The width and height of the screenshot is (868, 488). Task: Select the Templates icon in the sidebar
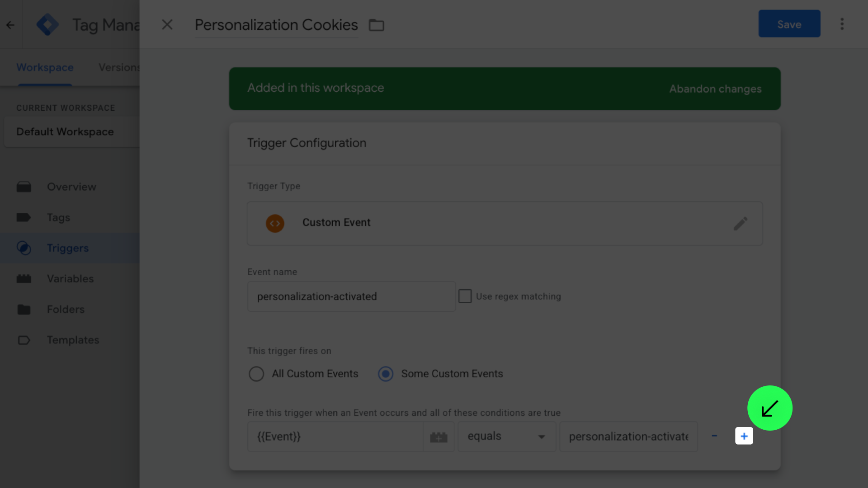(x=24, y=340)
